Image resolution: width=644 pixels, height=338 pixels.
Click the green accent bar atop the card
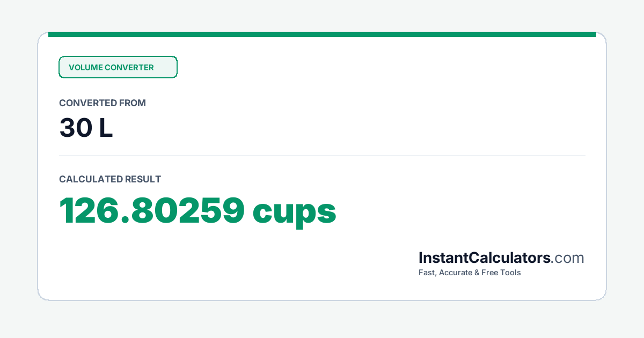pyautogui.click(x=322, y=34)
